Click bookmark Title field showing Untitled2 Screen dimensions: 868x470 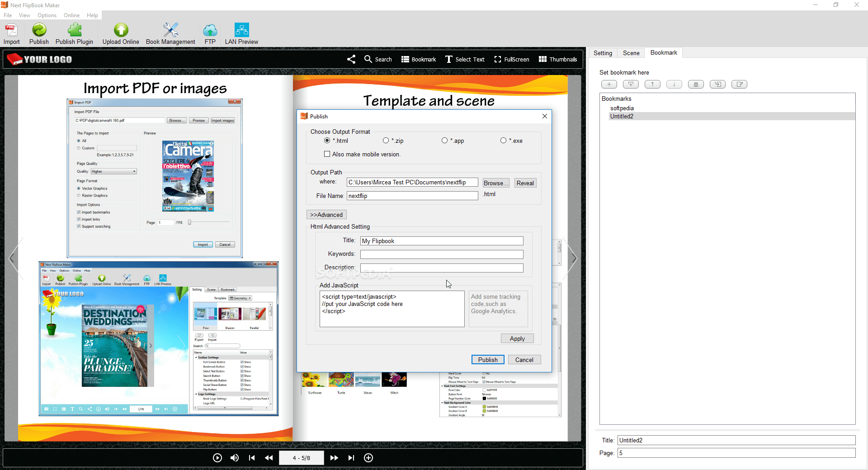[736, 440]
